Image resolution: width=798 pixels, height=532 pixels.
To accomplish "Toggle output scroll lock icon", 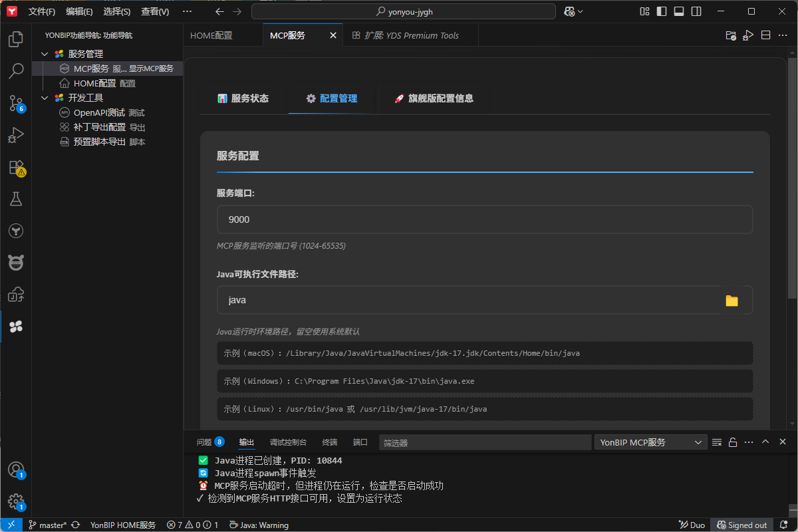I will click(x=733, y=442).
